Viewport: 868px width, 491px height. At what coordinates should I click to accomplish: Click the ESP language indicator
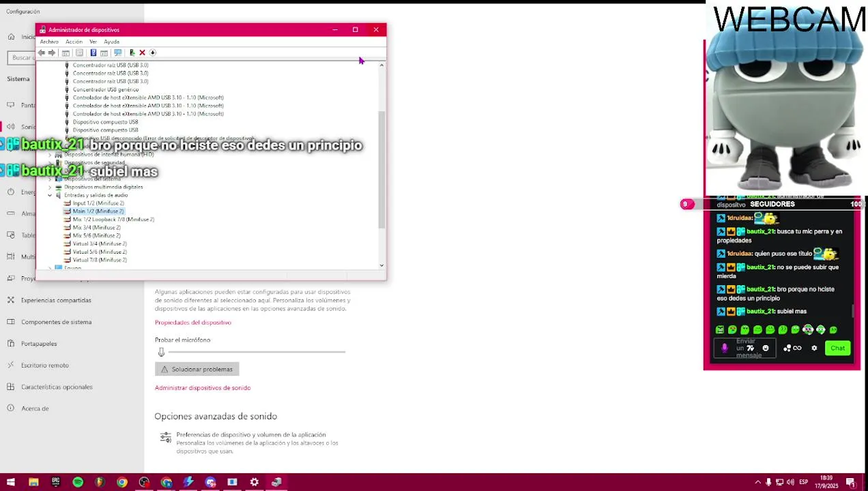point(804,482)
